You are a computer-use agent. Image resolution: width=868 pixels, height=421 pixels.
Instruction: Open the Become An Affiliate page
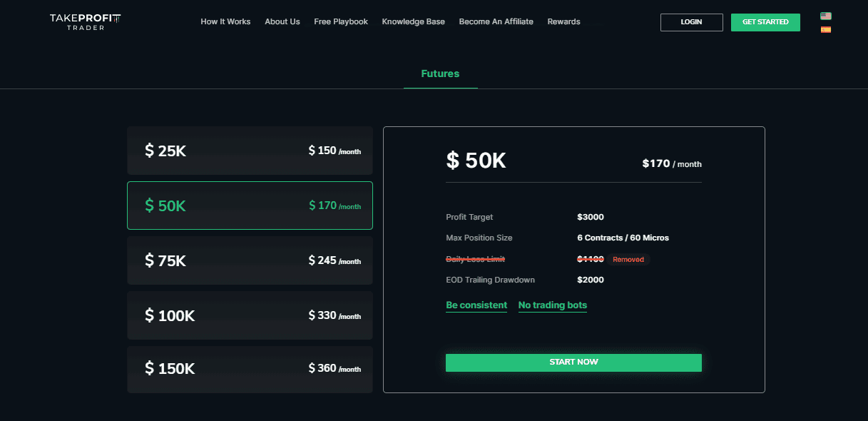496,21
